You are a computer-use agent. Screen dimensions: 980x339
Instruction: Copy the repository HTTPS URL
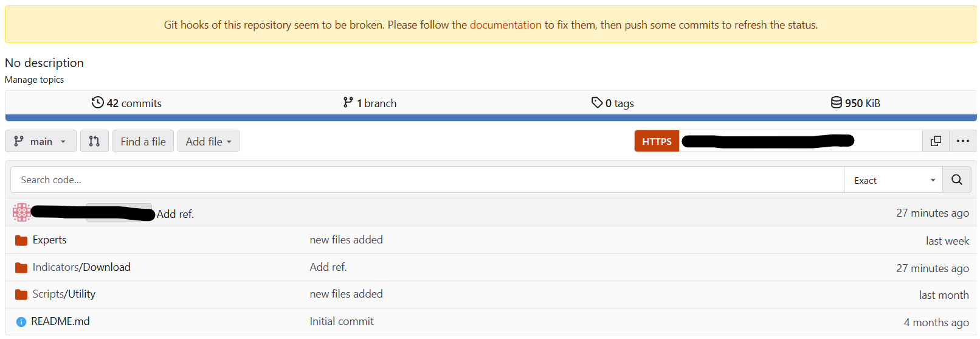click(x=936, y=141)
